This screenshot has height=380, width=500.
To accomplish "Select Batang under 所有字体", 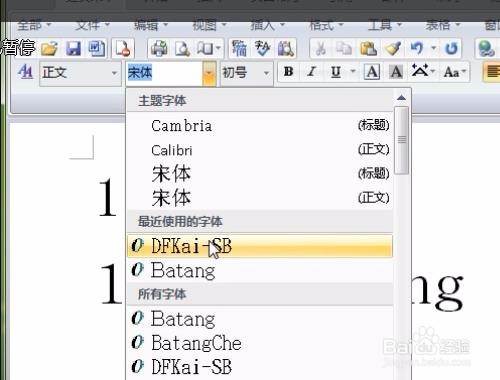I will tap(260, 319).
